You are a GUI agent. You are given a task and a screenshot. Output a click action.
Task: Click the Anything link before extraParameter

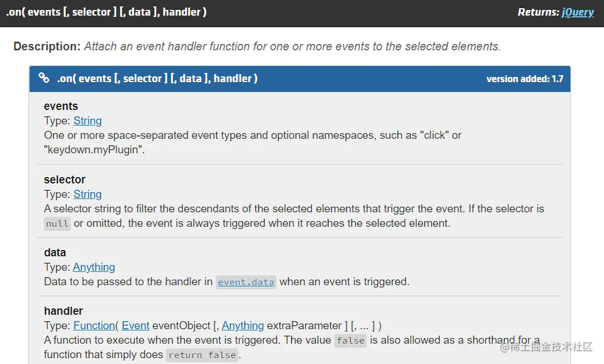[x=242, y=325]
